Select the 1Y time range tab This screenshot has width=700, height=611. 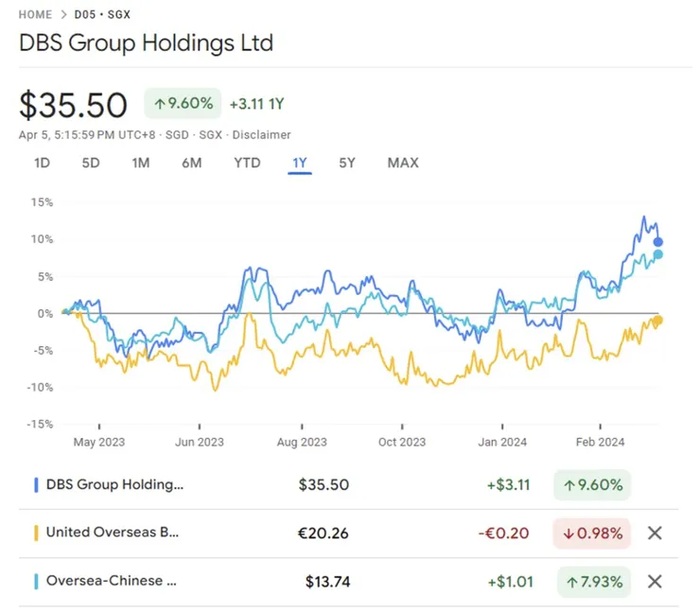(x=300, y=163)
